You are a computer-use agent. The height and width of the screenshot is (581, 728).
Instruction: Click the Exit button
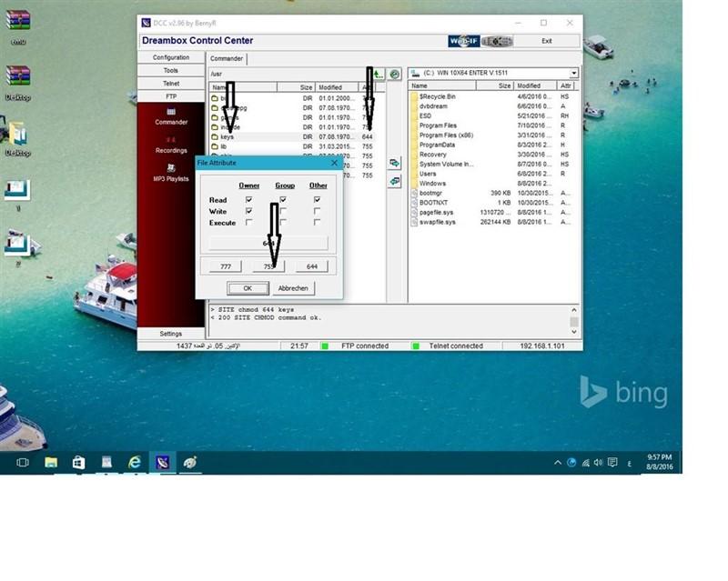click(547, 41)
